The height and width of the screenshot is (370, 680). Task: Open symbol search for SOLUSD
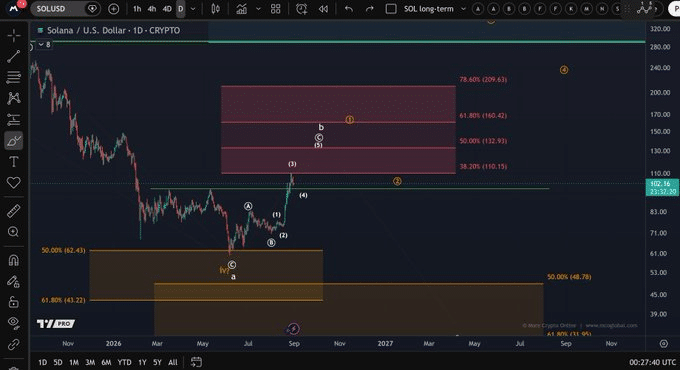point(51,9)
